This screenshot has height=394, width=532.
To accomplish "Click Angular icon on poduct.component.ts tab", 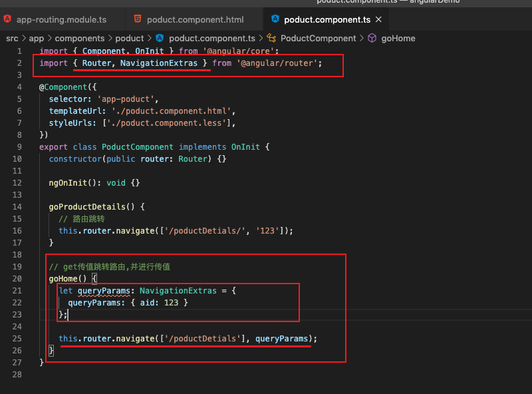I will point(275,19).
